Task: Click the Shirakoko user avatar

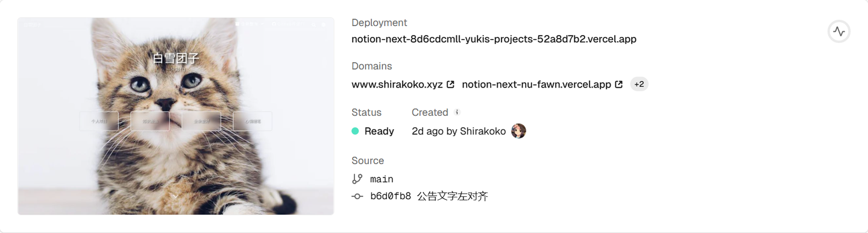Action: pos(518,131)
